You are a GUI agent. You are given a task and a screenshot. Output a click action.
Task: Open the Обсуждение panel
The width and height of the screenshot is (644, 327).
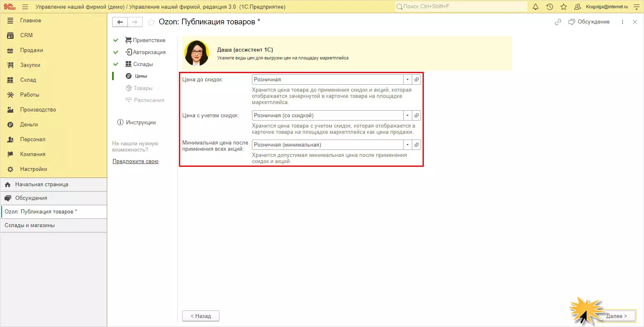click(x=589, y=22)
